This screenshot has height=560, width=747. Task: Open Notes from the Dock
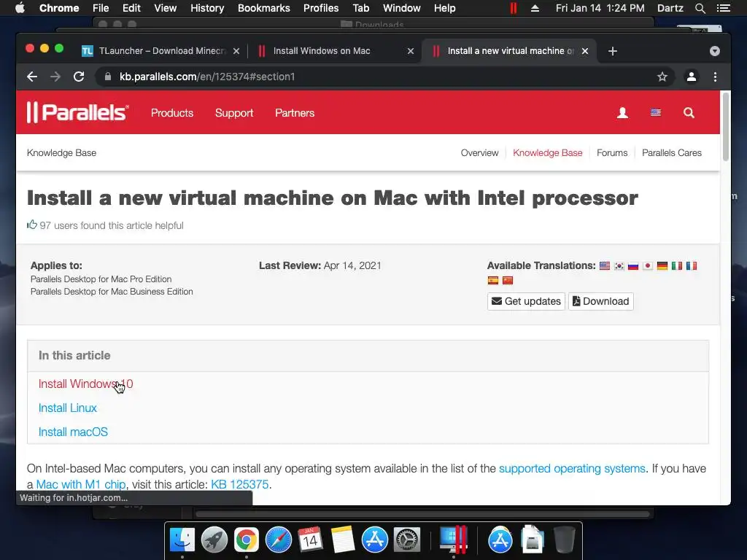(x=343, y=540)
